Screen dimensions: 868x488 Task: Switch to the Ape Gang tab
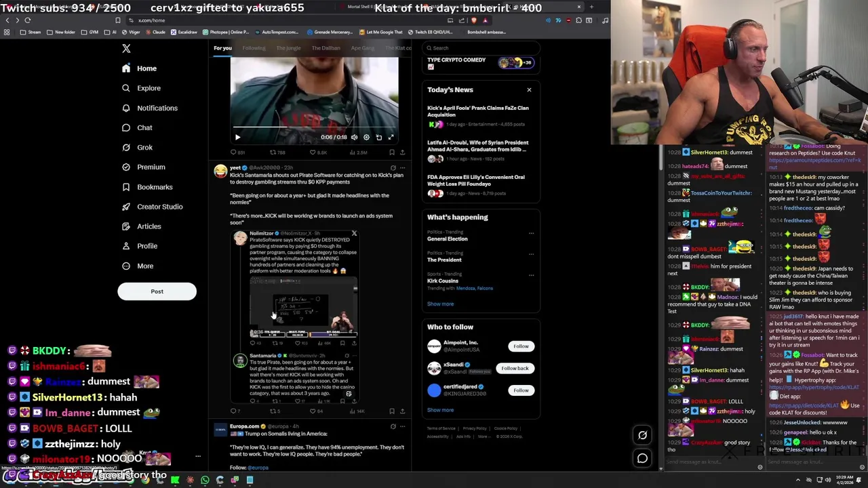coord(362,48)
